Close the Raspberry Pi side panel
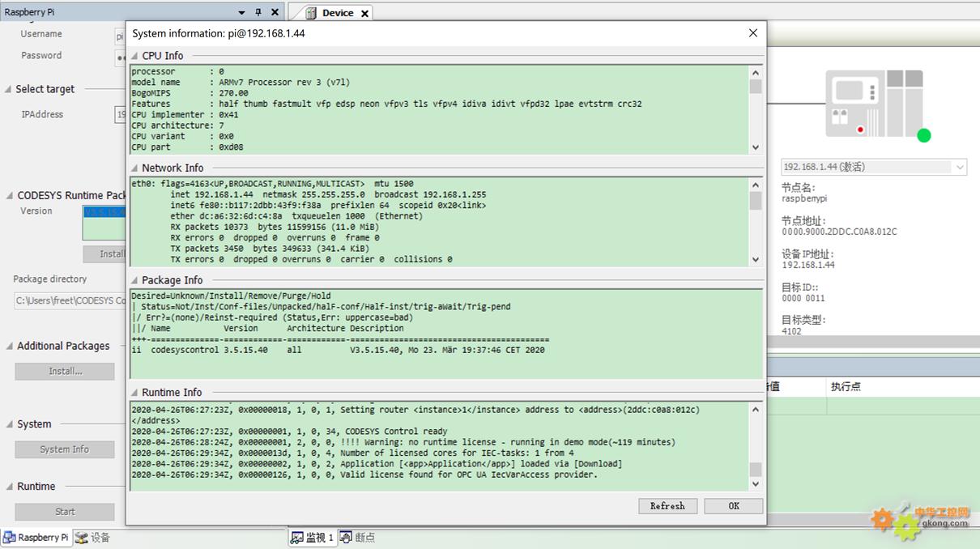Viewport: 980px width, 549px height. (x=275, y=12)
